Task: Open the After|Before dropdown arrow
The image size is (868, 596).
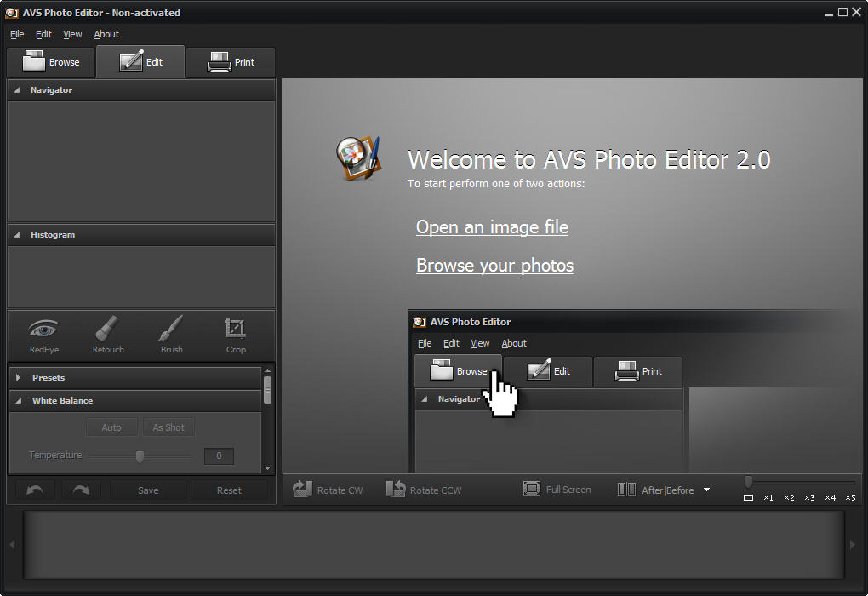Action: (706, 490)
